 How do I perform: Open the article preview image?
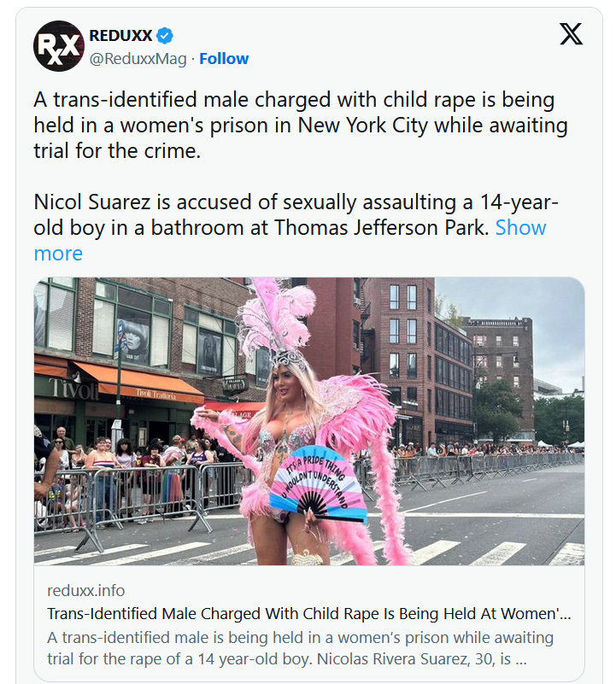309,421
